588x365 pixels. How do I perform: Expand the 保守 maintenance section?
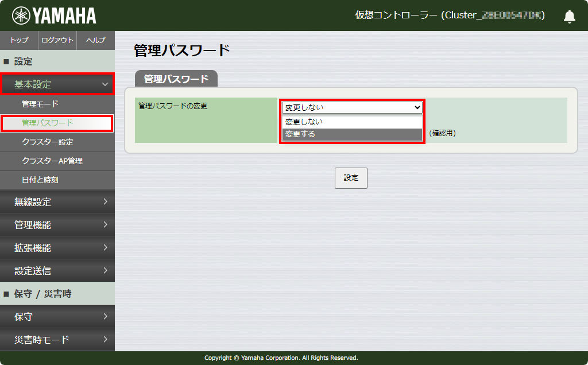coord(57,316)
